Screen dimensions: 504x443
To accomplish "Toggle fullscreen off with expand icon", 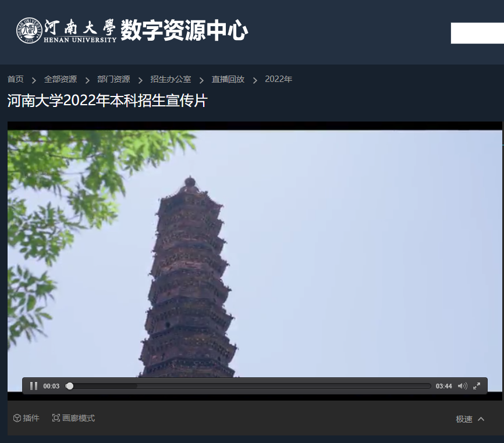I will point(477,385).
